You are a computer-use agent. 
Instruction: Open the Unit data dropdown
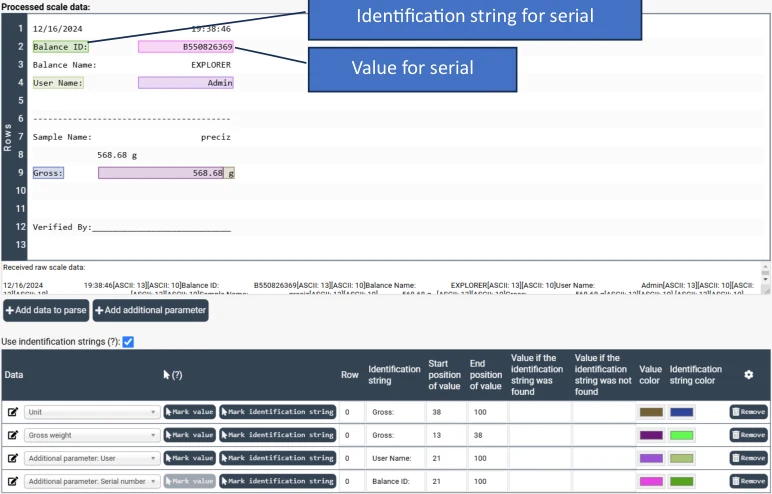pos(92,412)
